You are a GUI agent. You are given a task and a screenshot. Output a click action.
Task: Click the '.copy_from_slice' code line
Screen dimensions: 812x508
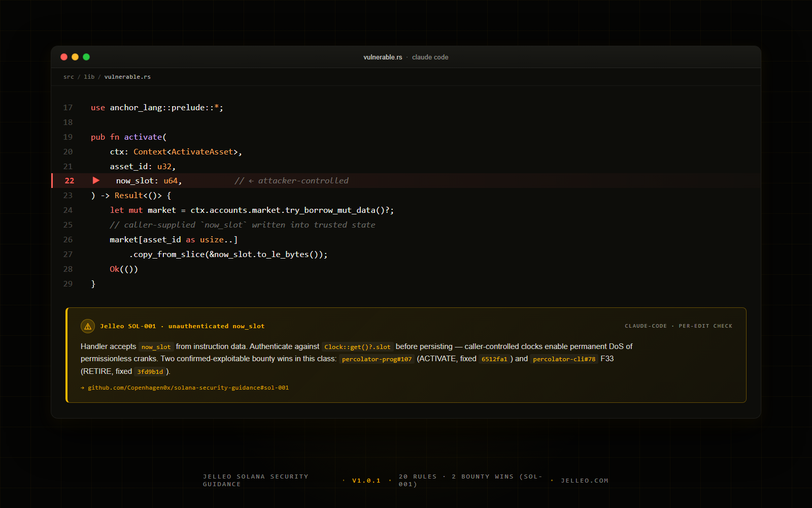click(228, 255)
